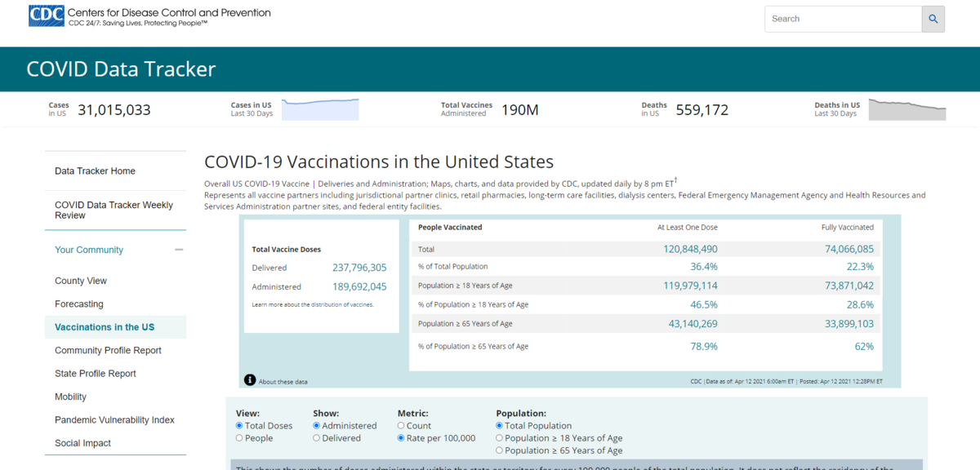Open Pandemic Vulnerability Index page

[114, 420]
